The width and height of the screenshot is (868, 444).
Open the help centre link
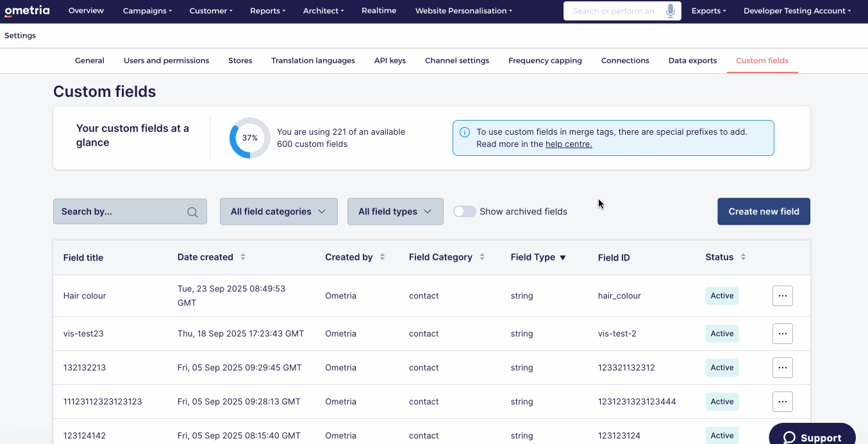click(568, 144)
